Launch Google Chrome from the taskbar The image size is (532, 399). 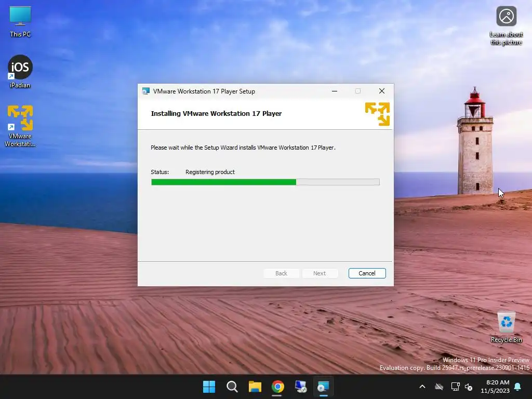[x=277, y=387]
